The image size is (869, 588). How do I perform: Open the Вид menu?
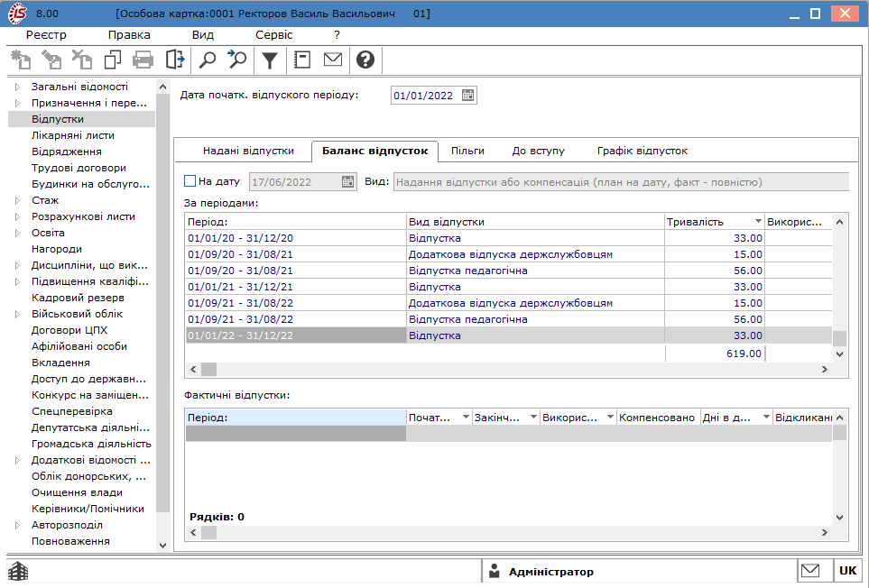point(203,35)
